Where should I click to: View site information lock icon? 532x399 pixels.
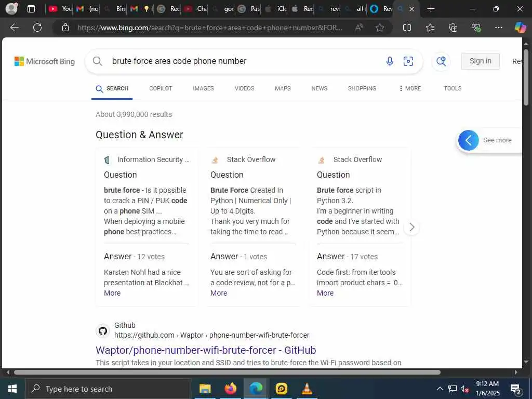tap(65, 28)
